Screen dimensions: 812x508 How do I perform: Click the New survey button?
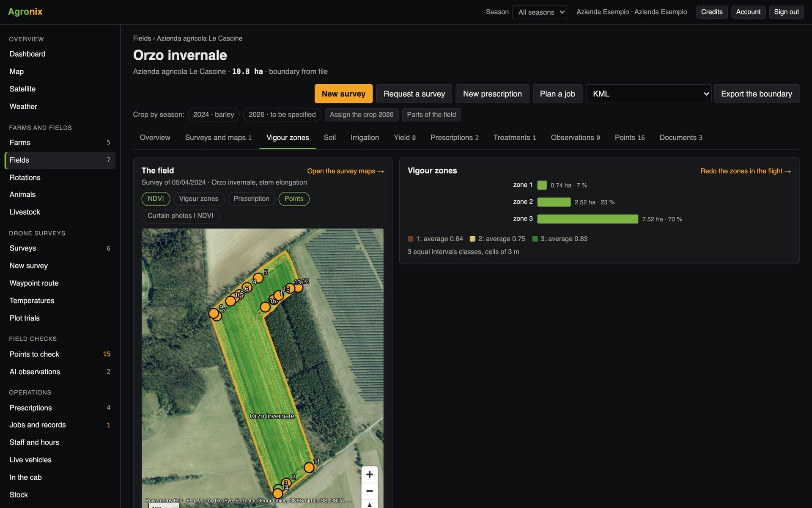click(x=343, y=94)
